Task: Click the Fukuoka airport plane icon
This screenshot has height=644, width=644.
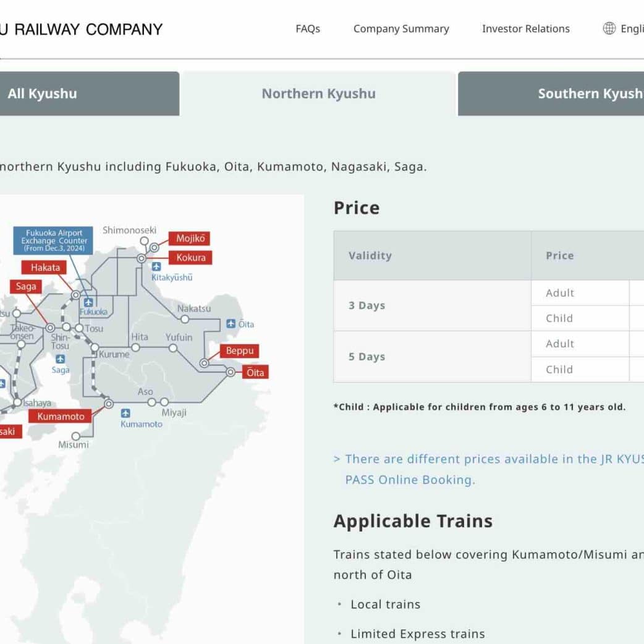Action: (x=88, y=302)
